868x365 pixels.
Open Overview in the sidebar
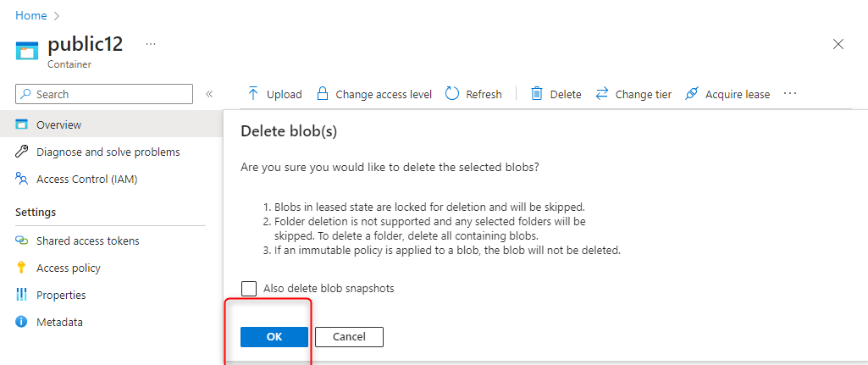pyautogui.click(x=59, y=124)
